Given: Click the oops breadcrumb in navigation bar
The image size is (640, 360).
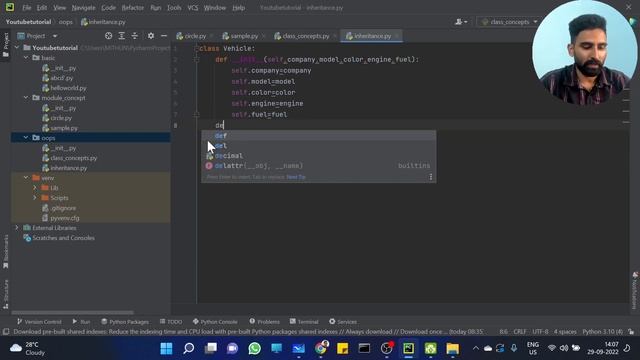Looking at the screenshot, I should [66, 22].
